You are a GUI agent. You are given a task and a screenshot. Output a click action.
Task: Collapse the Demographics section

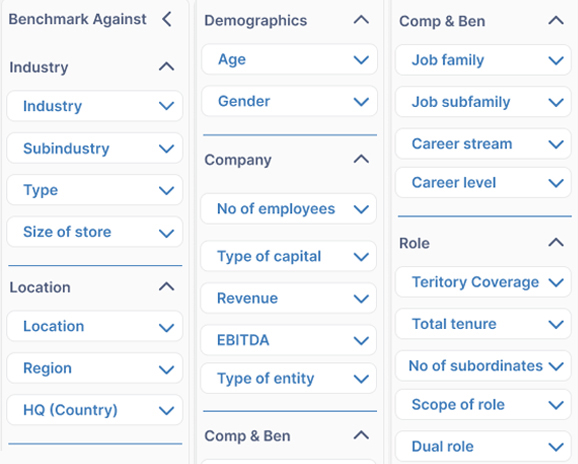(361, 20)
